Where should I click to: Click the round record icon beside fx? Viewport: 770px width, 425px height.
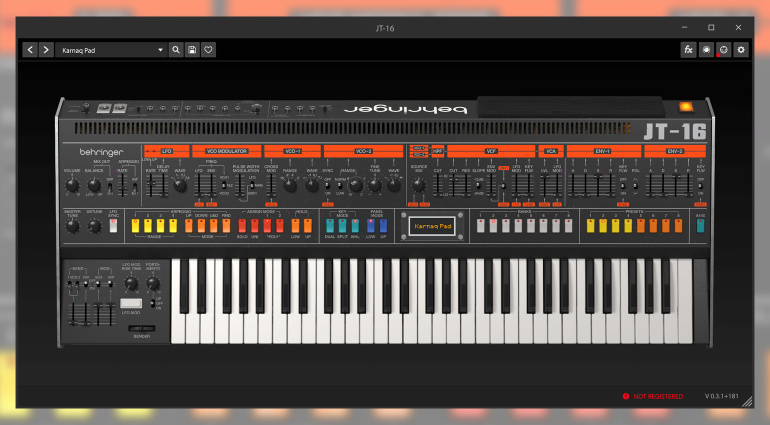(706, 50)
